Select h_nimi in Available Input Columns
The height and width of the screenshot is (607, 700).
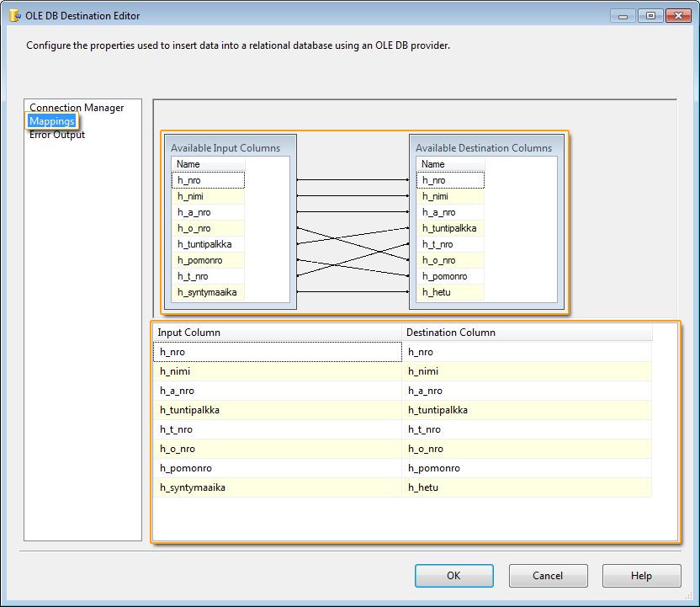click(208, 196)
